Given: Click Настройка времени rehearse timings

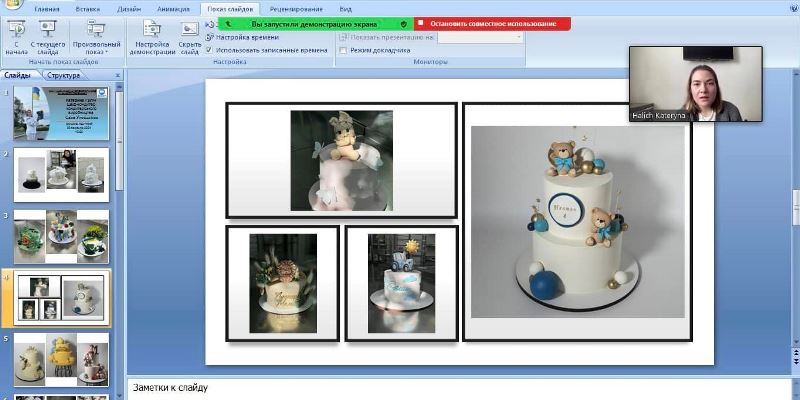Looking at the screenshot, I should [x=242, y=37].
